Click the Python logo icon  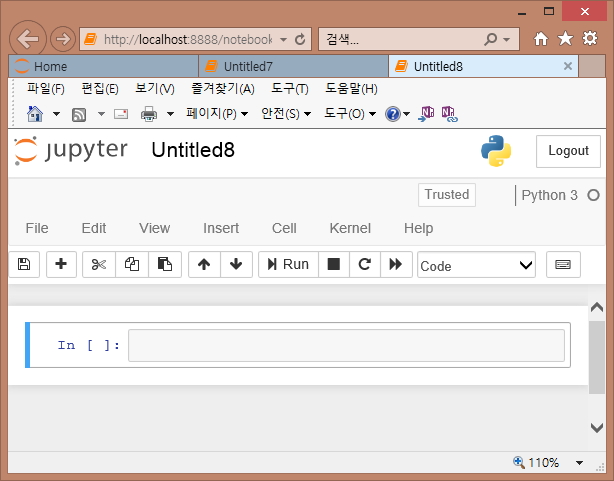click(496, 151)
